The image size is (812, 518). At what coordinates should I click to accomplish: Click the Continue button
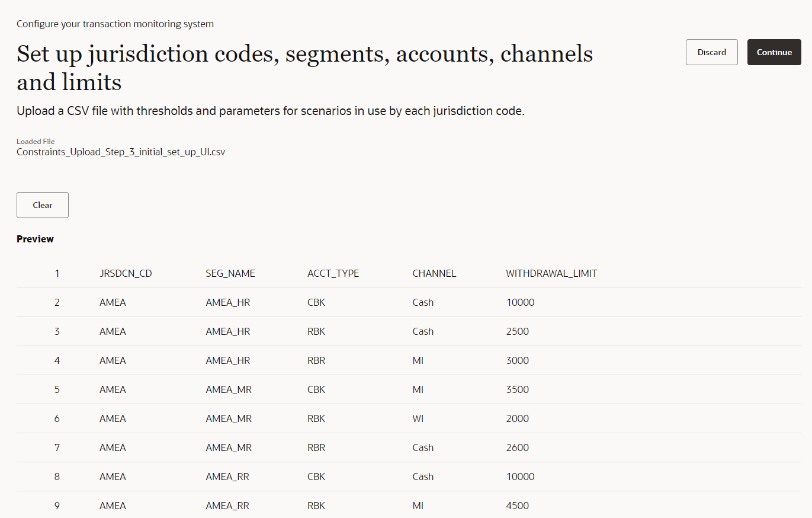pyautogui.click(x=774, y=52)
